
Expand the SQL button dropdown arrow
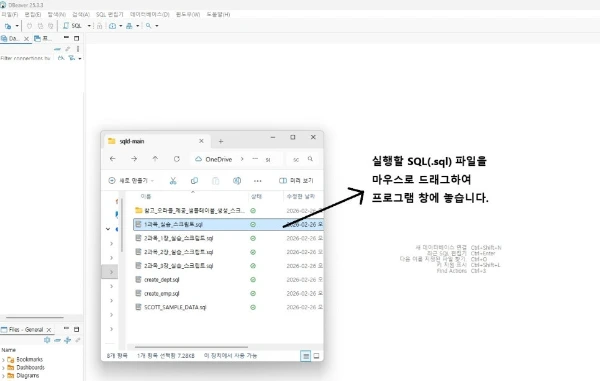[89, 26]
